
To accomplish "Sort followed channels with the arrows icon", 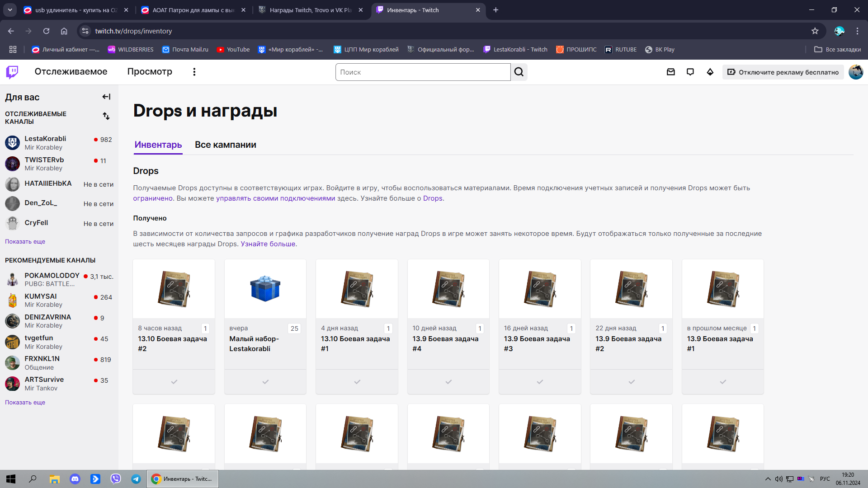I will (106, 116).
